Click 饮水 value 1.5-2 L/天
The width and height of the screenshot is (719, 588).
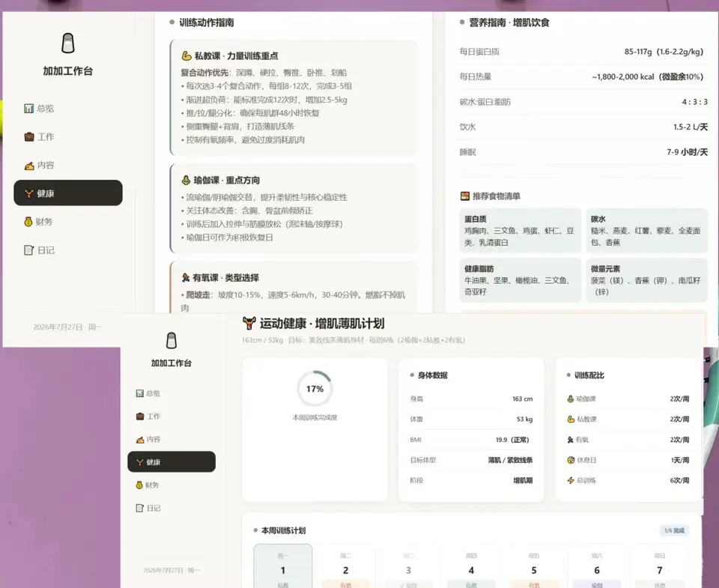[690, 127]
